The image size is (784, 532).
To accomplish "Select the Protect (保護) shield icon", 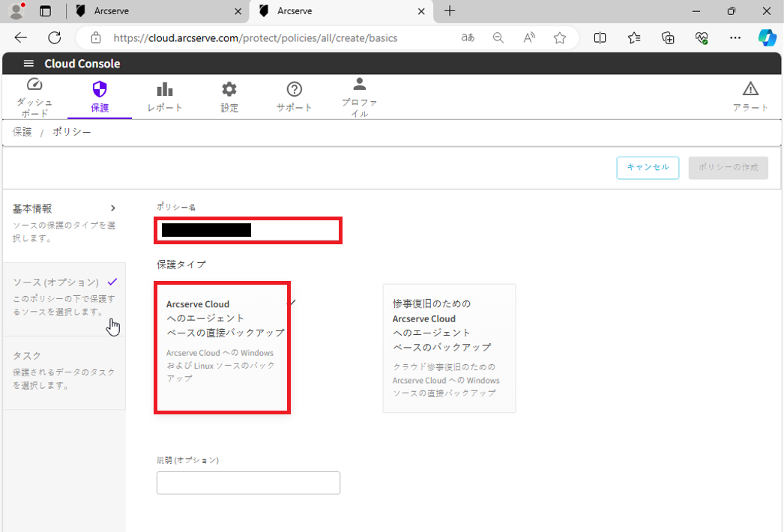I will pos(100,89).
